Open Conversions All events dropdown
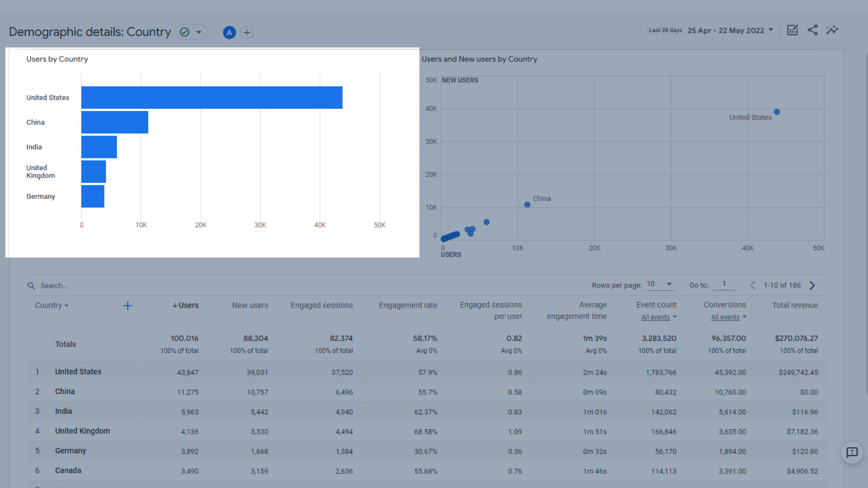The image size is (868, 488). pos(728,317)
